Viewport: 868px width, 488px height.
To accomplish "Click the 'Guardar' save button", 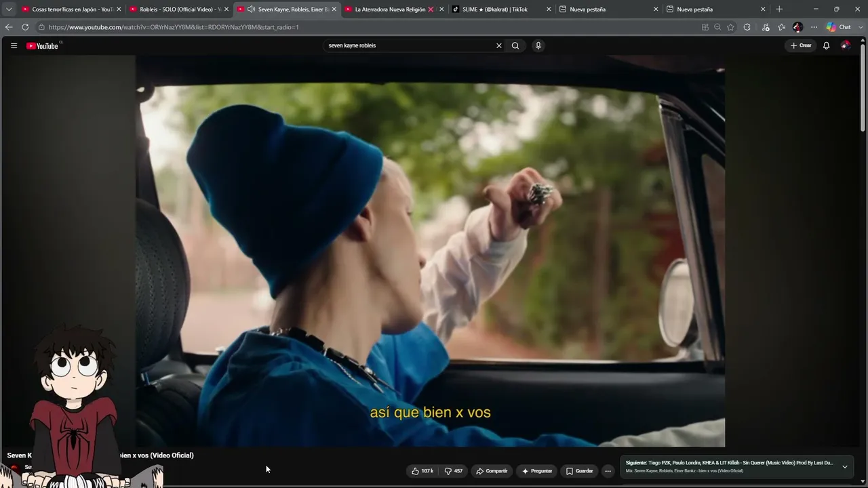I will (580, 471).
